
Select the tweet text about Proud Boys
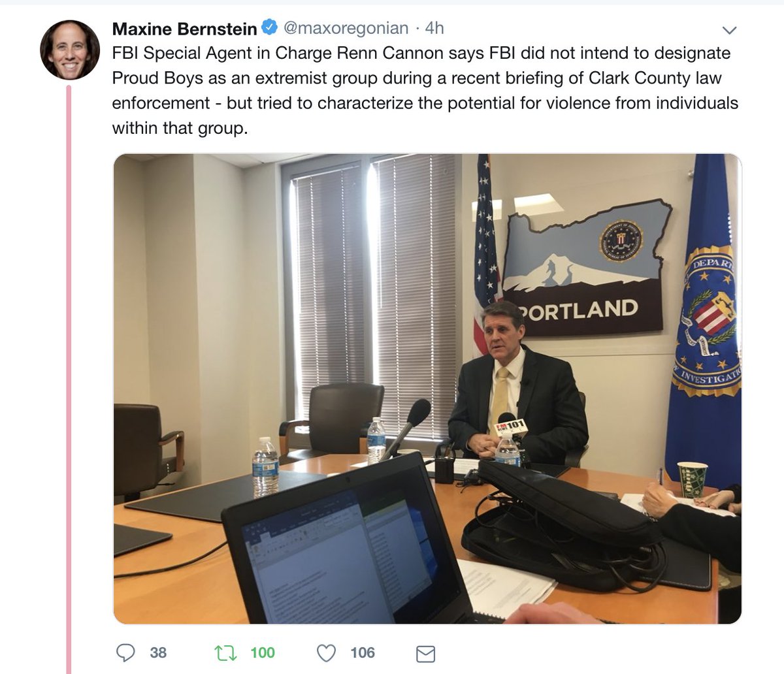(425, 90)
